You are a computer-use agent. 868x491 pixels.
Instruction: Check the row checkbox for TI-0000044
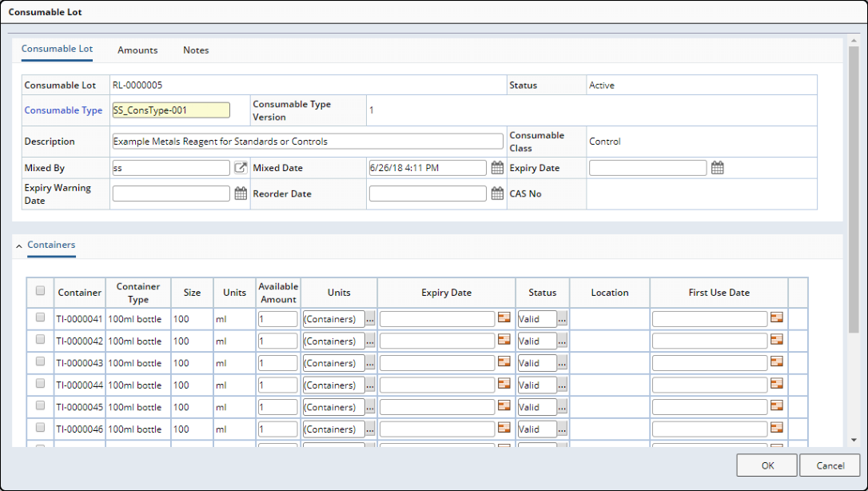pyautogui.click(x=40, y=384)
